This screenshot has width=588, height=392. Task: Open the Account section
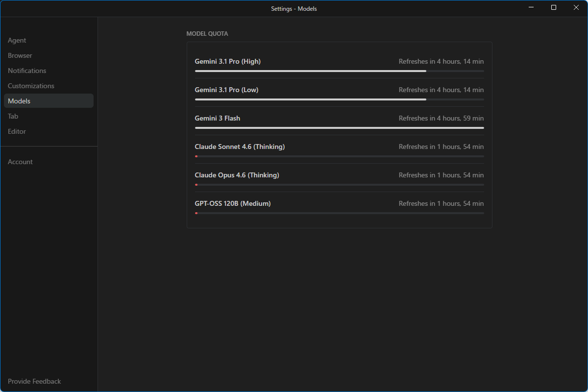tap(20, 162)
